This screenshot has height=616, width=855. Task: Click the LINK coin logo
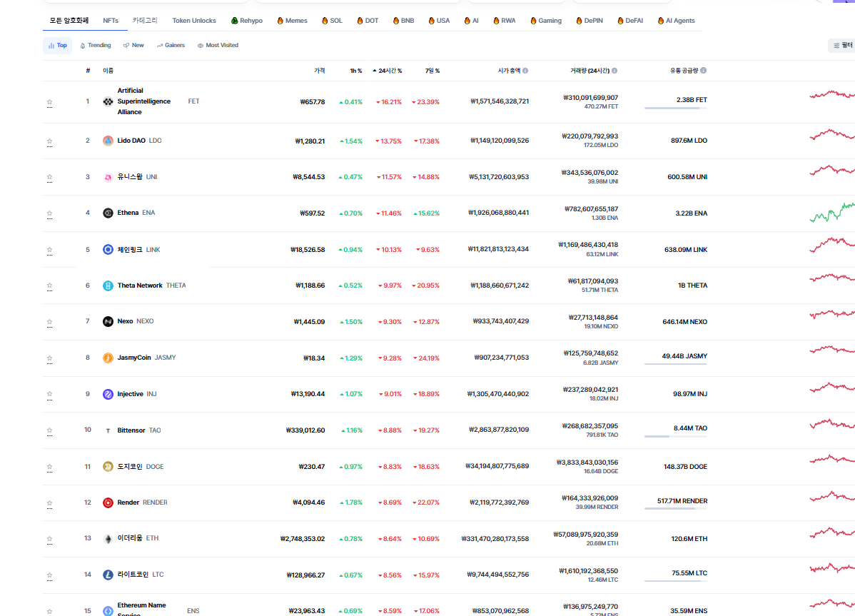(x=108, y=250)
